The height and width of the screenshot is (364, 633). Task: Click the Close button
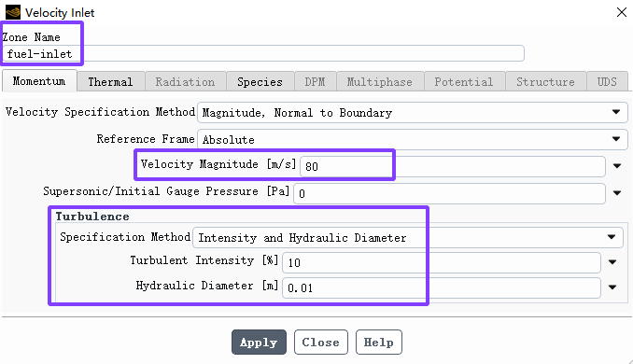(x=321, y=343)
